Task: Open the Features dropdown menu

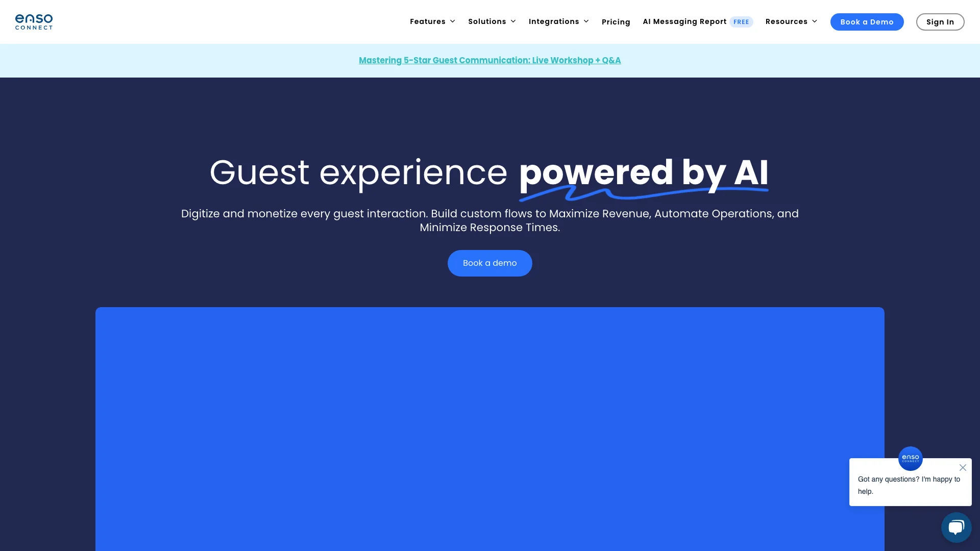Action: pyautogui.click(x=432, y=21)
